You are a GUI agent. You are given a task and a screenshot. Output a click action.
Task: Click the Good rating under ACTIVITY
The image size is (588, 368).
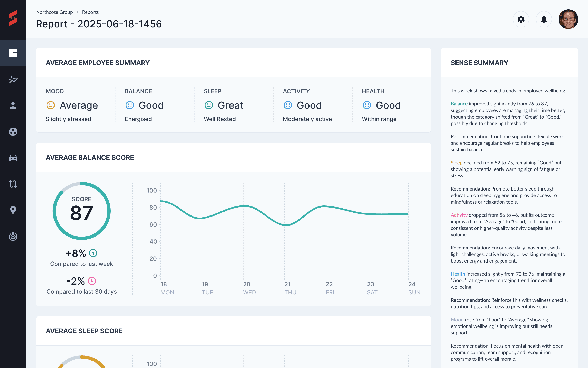coord(309,105)
